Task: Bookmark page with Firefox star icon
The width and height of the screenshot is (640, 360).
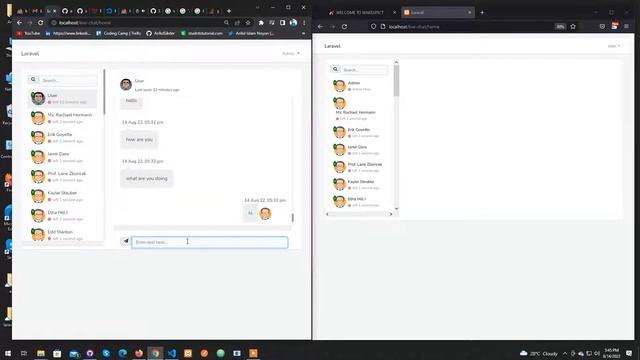Action: (573, 27)
